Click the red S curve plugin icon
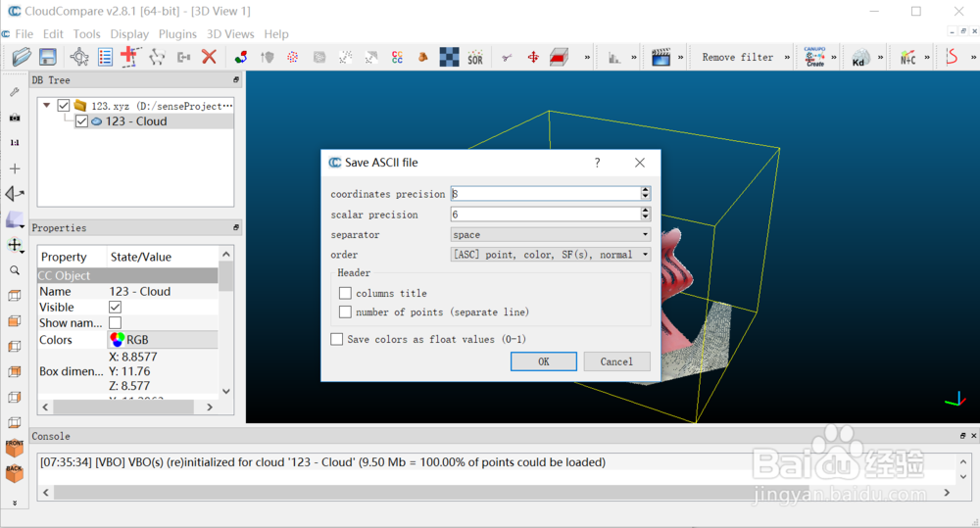Image resolution: width=980 pixels, height=528 pixels. 952,57
